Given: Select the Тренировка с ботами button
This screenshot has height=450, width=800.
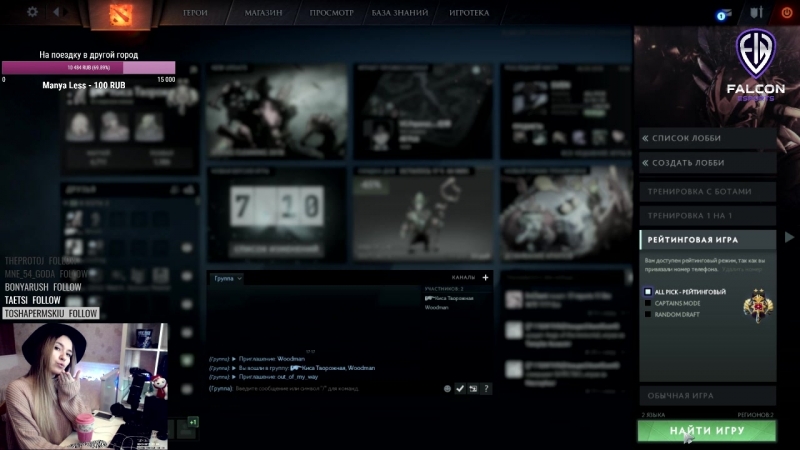Looking at the screenshot, I should (708, 191).
